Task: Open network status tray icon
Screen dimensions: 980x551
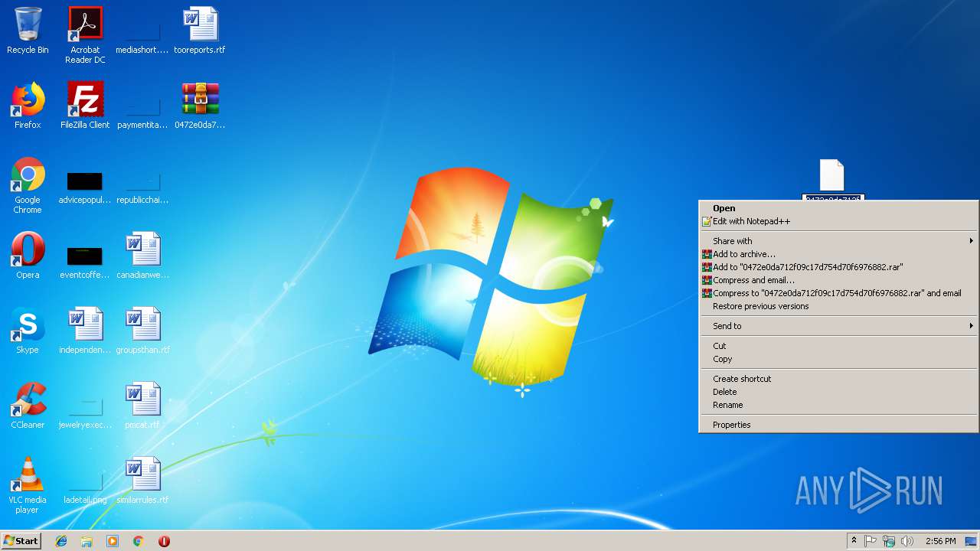Action: (x=889, y=541)
